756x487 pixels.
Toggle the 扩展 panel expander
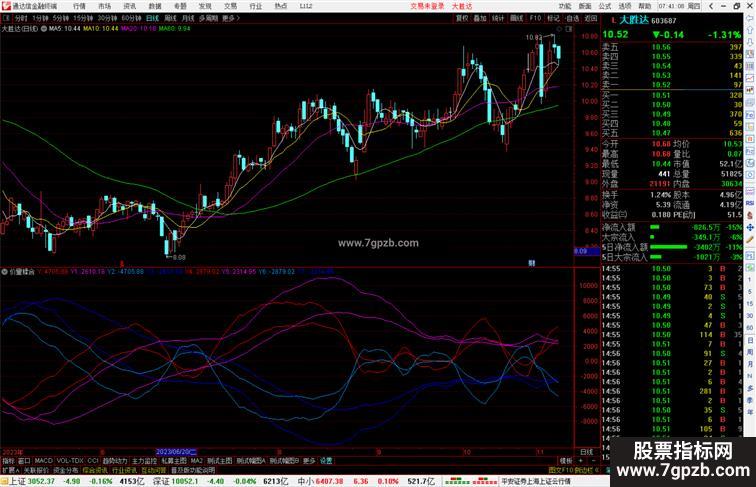[11, 470]
